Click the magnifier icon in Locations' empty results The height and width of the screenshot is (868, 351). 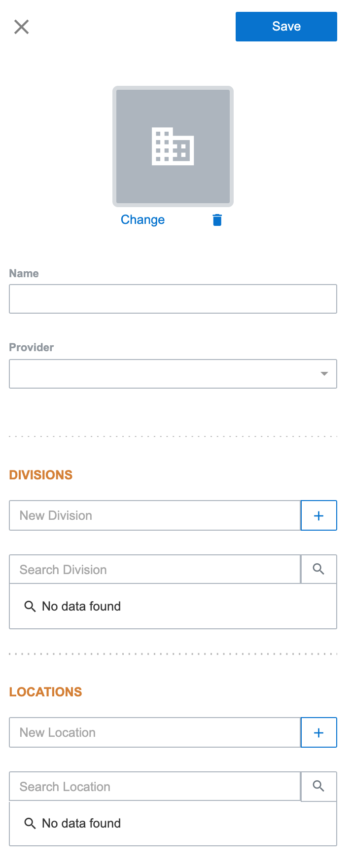(30, 823)
